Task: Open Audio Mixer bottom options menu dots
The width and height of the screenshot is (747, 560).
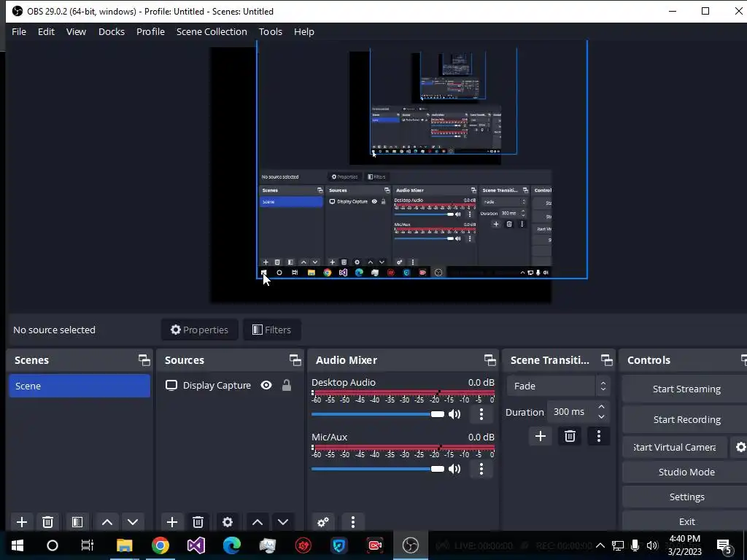Action: (353, 522)
